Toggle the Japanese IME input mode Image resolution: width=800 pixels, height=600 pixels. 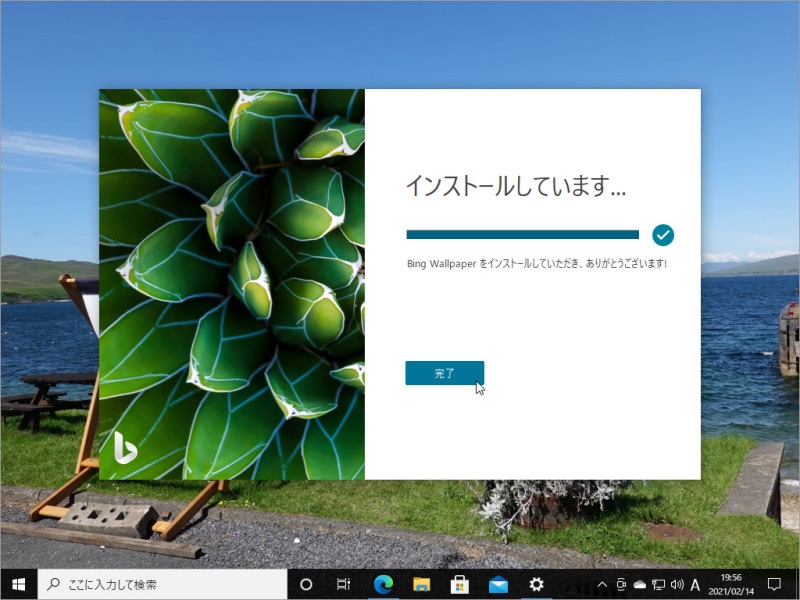[693, 583]
